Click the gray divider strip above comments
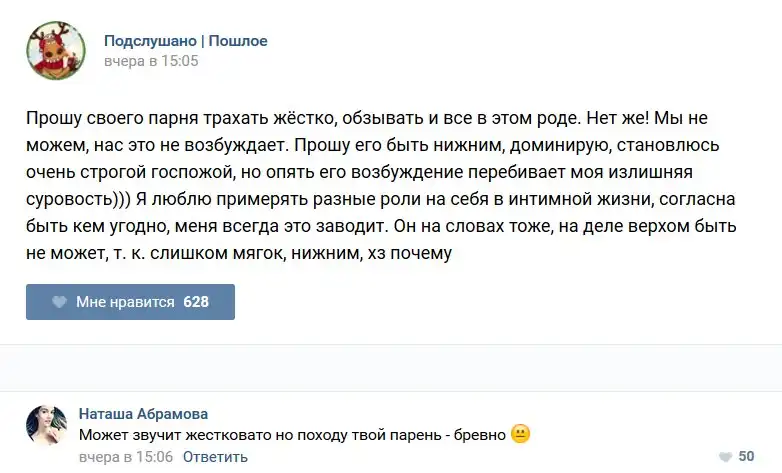 coord(391,367)
